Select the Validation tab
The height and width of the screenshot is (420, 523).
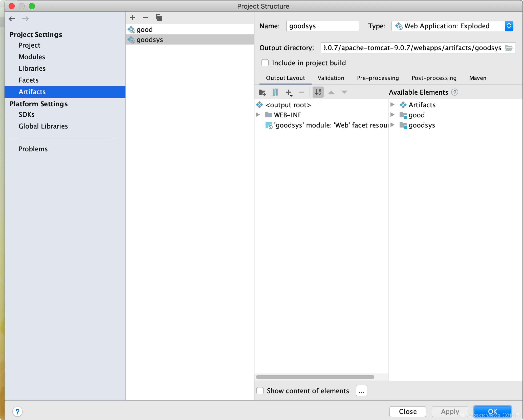point(331,78)
